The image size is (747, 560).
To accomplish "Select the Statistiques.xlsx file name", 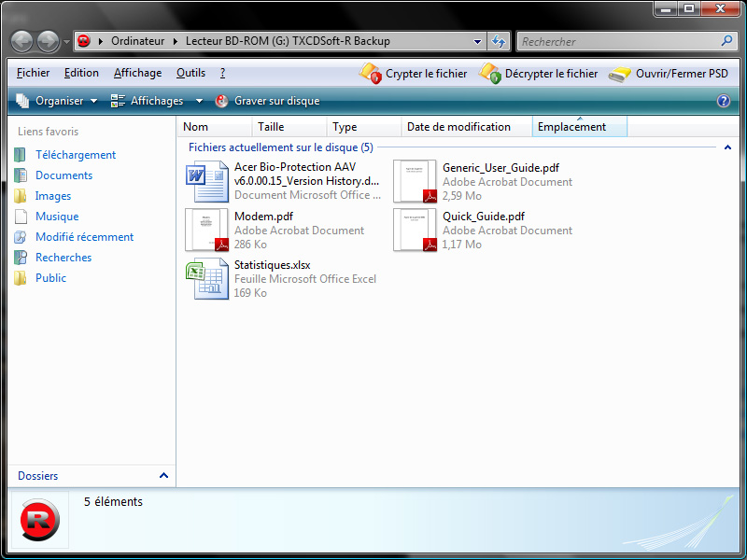I will coord(272,265).
